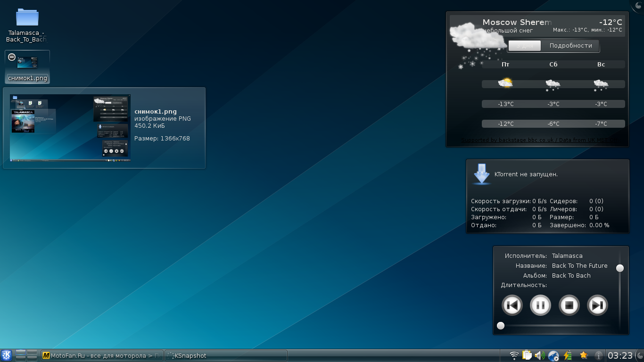Viewport: 644px width, 362px height.
Task: Switch to the MotoFan.Ru taskbar window
Action: pos(102,355)
